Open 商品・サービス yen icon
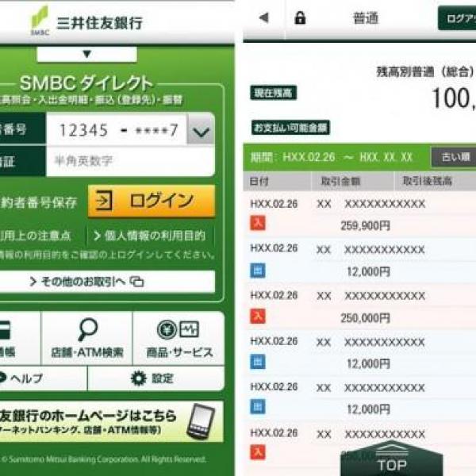 click(167, 329)
